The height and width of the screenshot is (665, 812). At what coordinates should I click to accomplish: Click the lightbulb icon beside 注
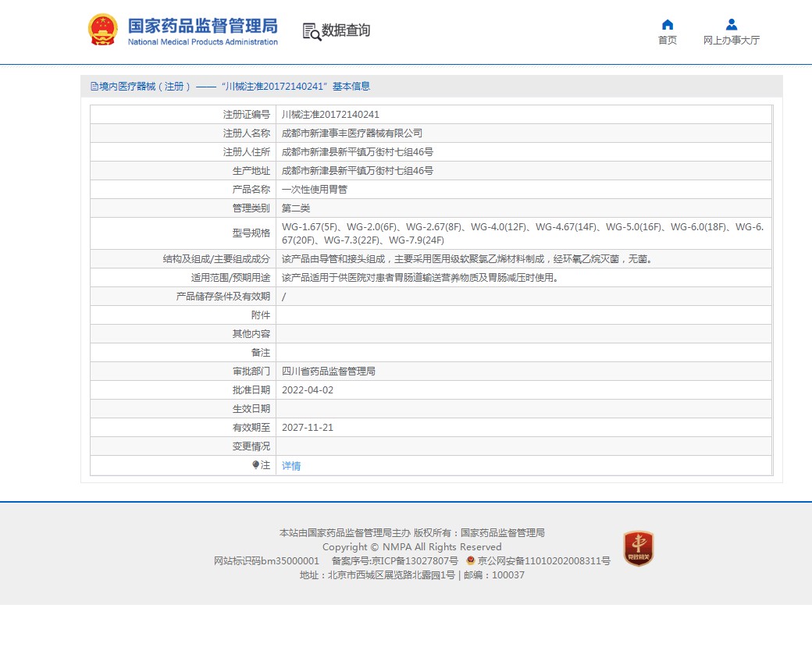pyautogui.click(x=256, y=464)
